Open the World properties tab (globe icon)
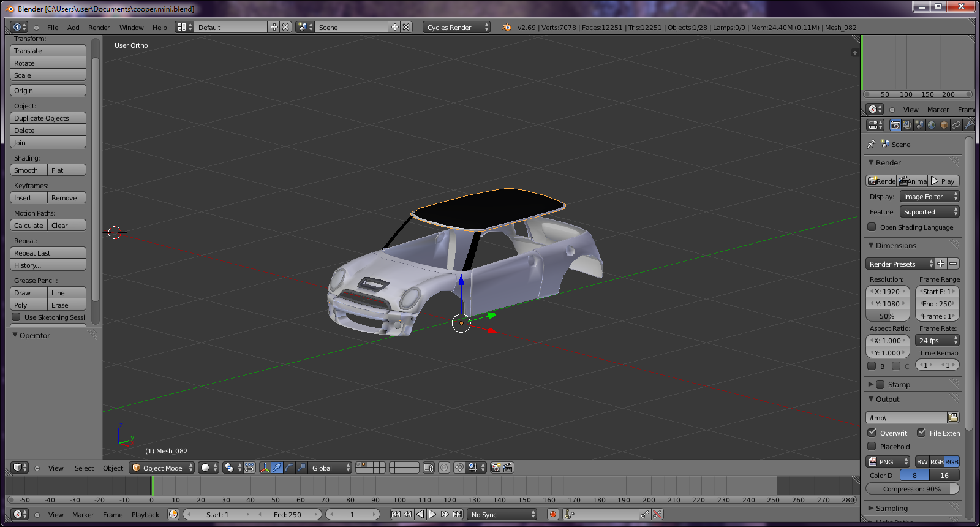Viewport: 980px width, 527px height. click(932, 125)
